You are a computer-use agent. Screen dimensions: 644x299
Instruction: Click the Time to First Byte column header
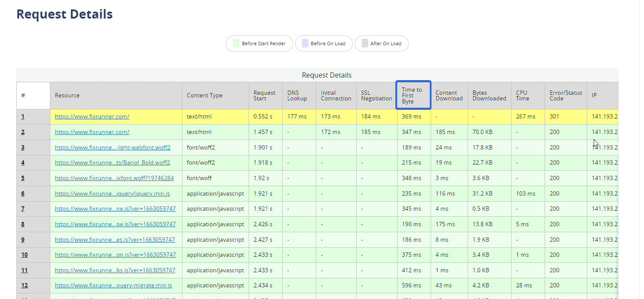click(413, 95)
